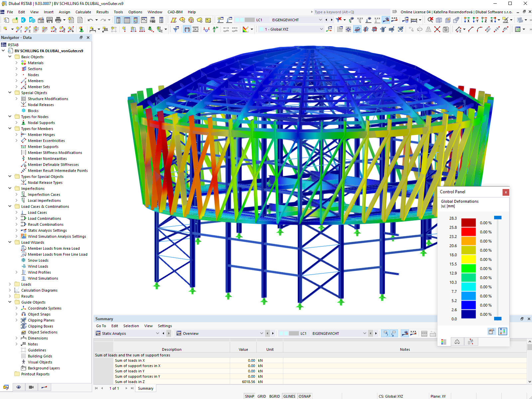532x399 pixels.
Task: Click the Go To command in Summary panel
Action: (101, 326)
